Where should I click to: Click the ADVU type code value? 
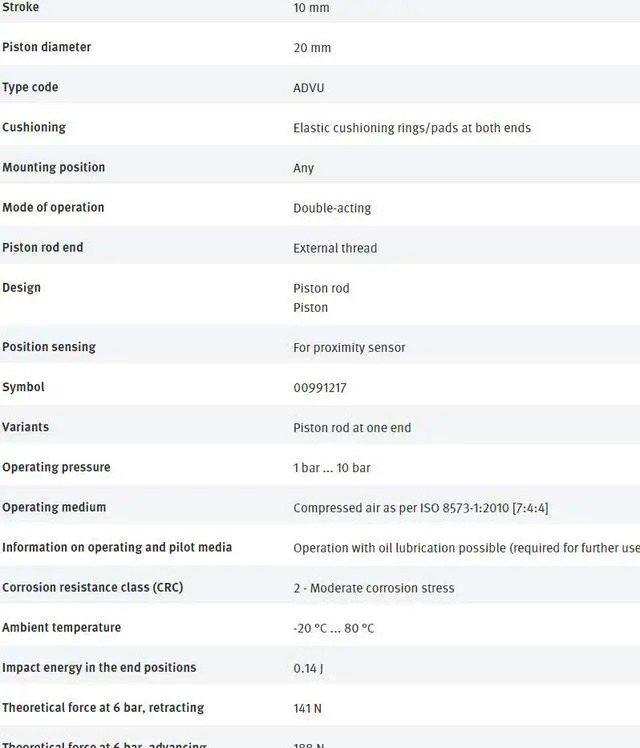pyautogui.click(x=308, y=88)
